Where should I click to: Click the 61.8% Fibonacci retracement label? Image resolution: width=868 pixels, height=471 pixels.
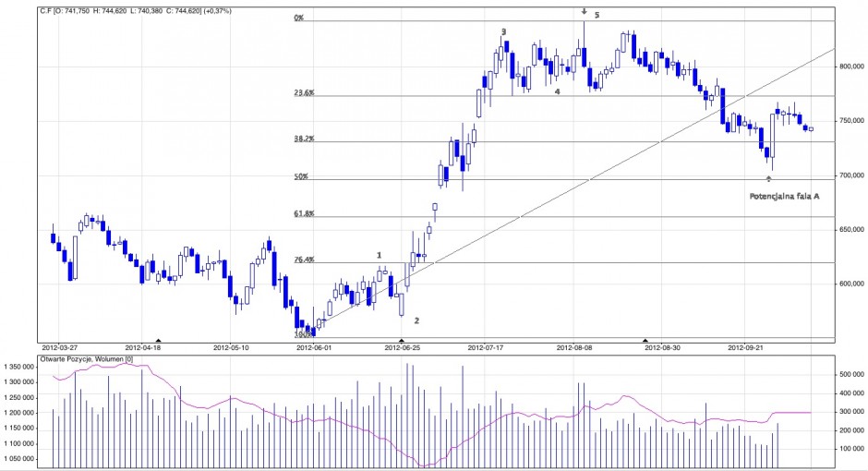[304, 213]
